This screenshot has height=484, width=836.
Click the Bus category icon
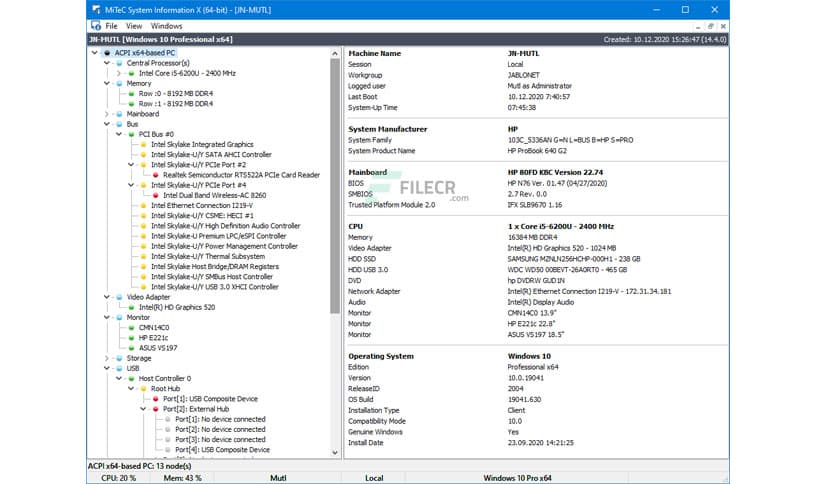(119, 124)
